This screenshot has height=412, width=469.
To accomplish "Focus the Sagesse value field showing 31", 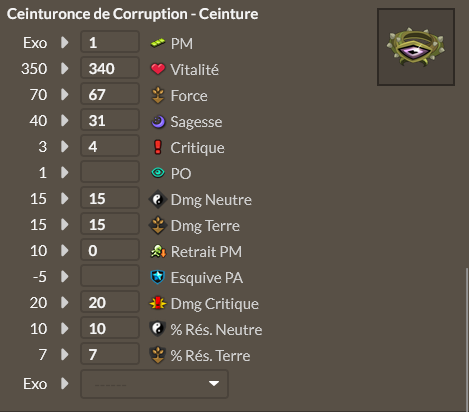I will click(110, 121).
